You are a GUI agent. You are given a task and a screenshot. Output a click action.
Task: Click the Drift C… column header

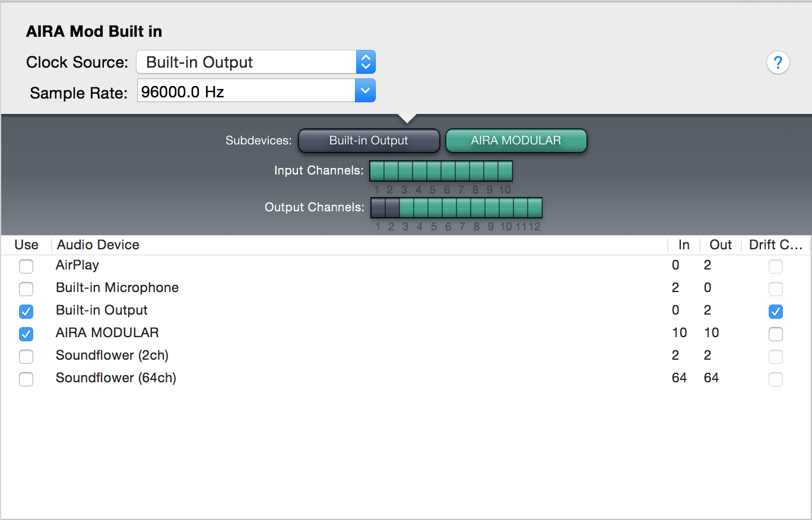click(x=776, y=245)
